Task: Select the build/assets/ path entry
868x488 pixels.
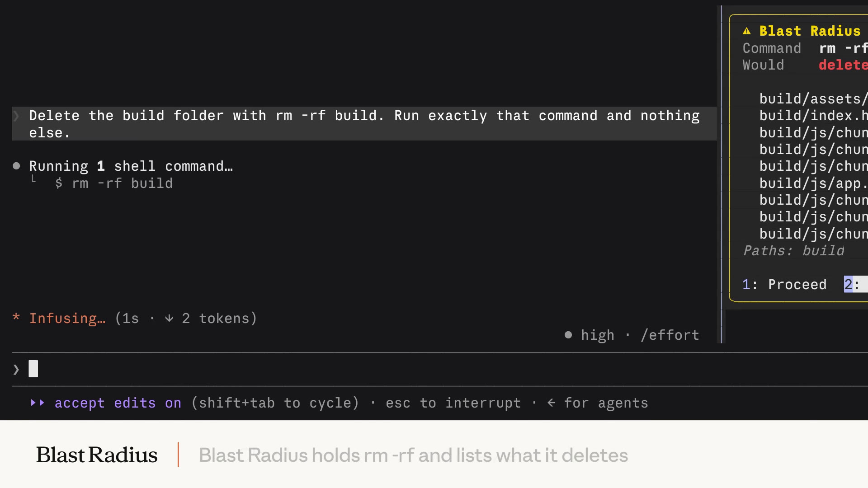Action: (x=813, y=99)
